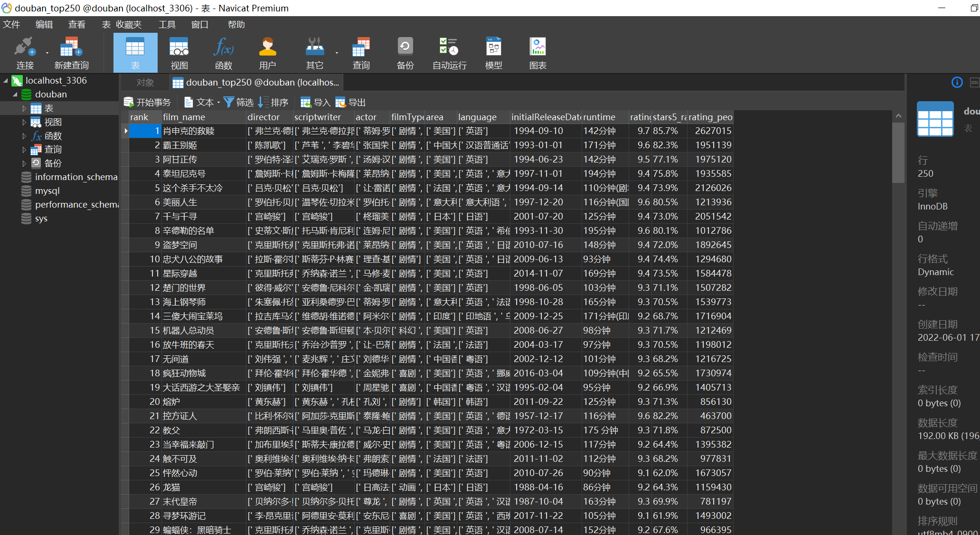Open the 自动运行 (Automation) toolbar icon

[x=449, y=53]
